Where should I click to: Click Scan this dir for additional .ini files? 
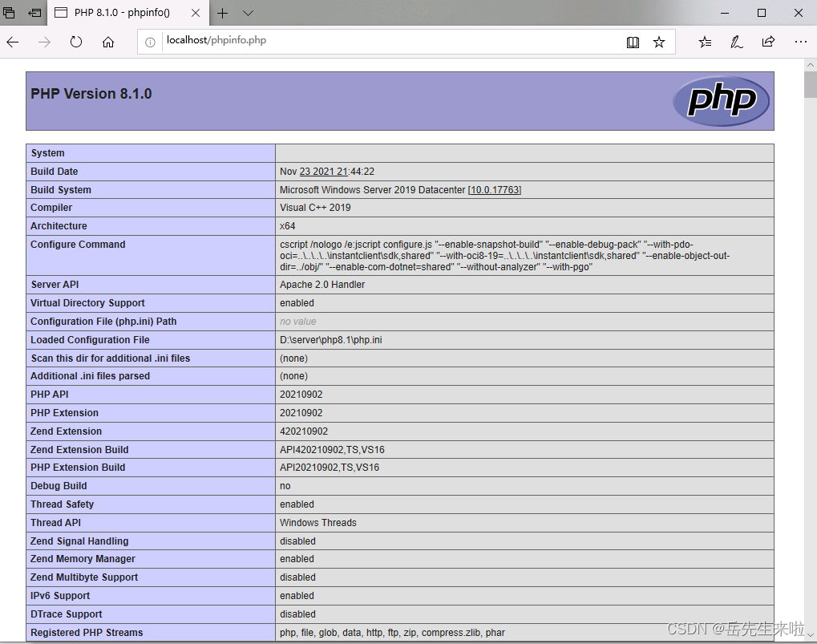tap(111, 358)
